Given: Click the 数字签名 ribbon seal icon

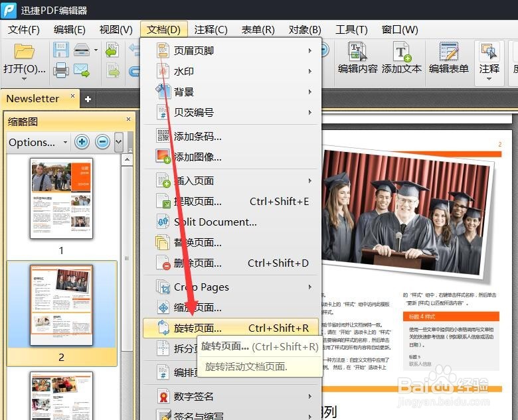Looking at the screenshot, I should click(x=163, y=396).
